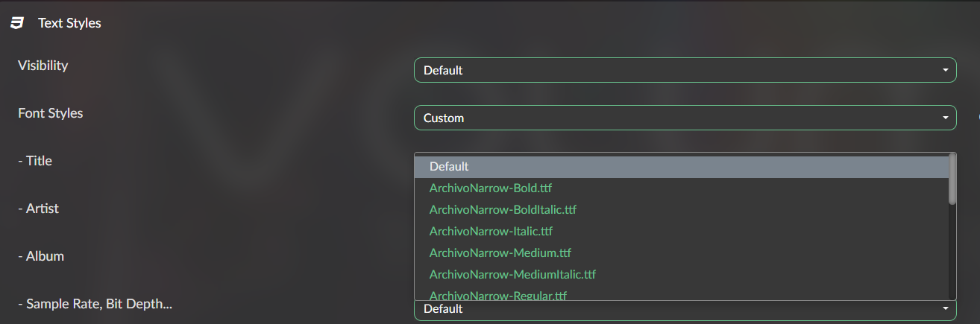Choose ArchivoNarrow-Bold.ttf from the list
This screenshot has height=324, width=980.
pyautogui.click(x=490, y=188)
